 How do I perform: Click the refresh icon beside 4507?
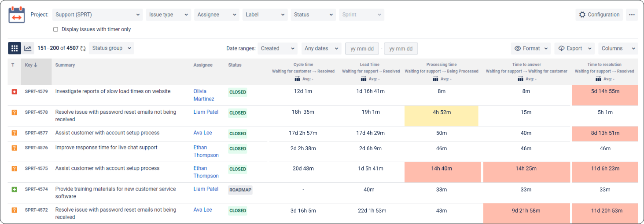click(83, 48)
